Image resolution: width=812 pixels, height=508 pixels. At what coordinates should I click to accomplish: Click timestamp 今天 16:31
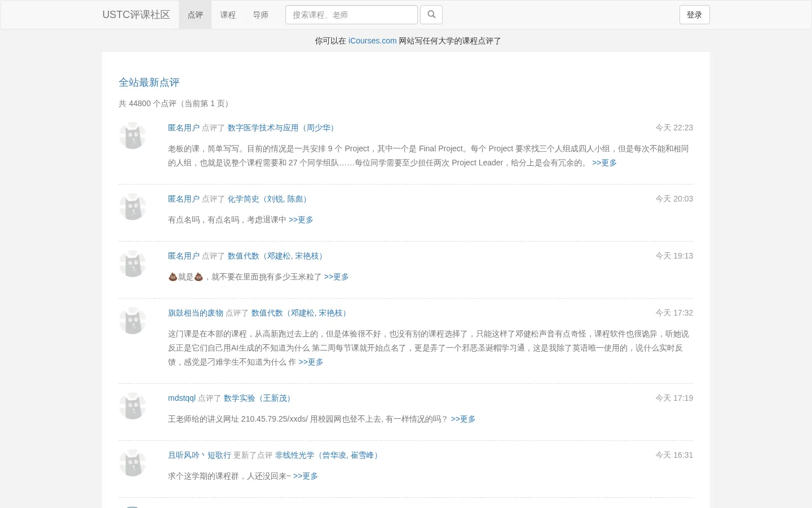[x=674, y=455]
